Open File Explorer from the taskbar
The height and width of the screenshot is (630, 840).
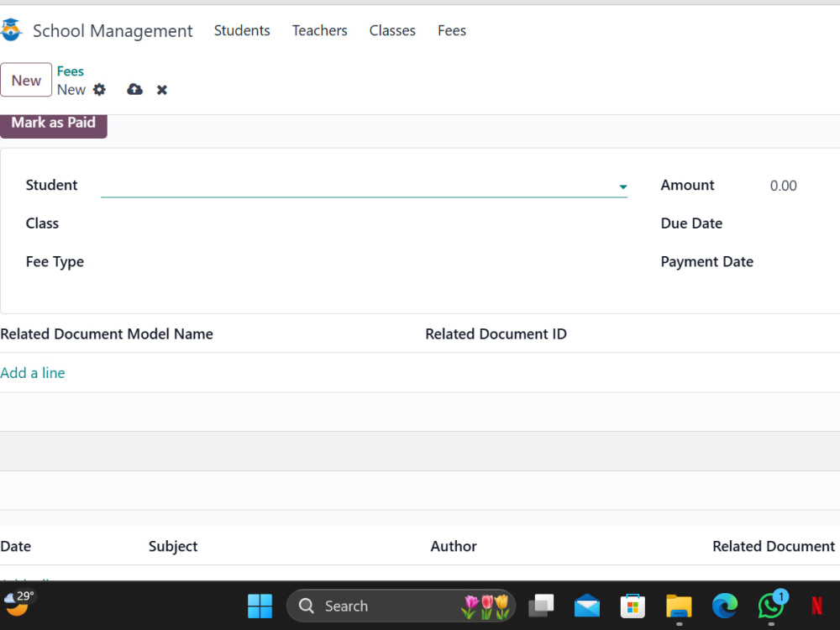point(679,606)
